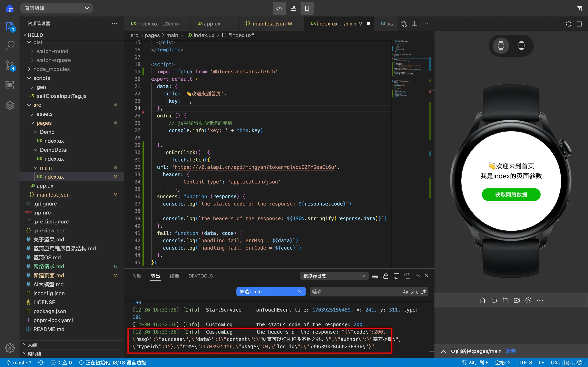Viewport: 588px width, 367px height.
Task: Expand the node_modules folder
Action: [x=51, y=69]
